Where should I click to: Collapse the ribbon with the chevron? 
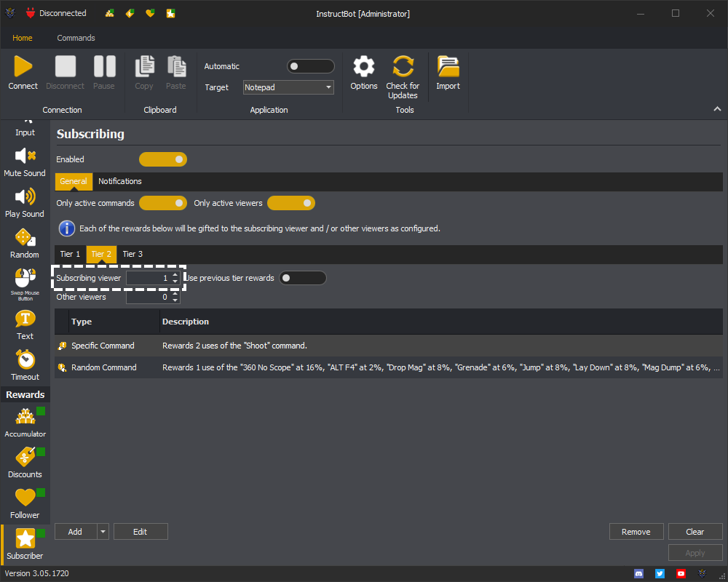tap(717, 108)
